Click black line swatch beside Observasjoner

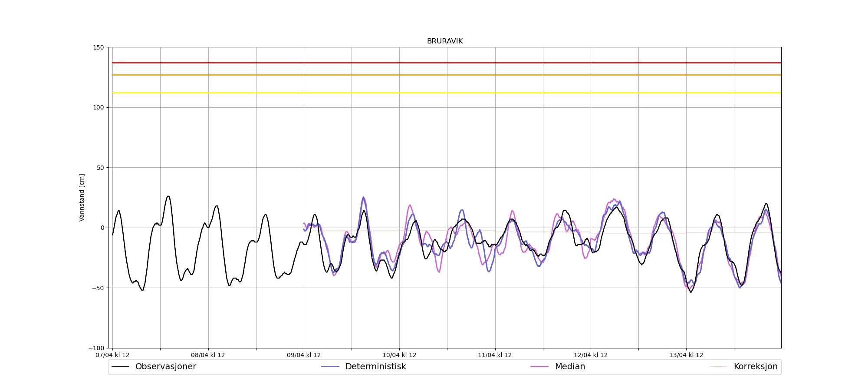tap(121, 367)
